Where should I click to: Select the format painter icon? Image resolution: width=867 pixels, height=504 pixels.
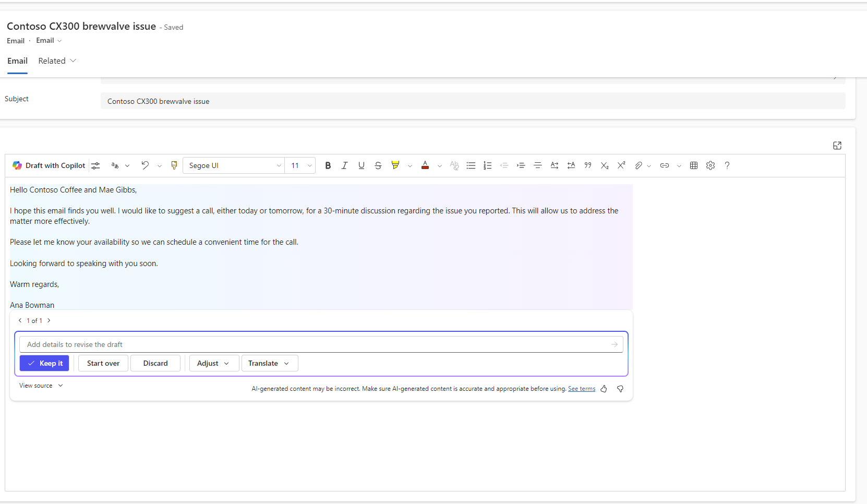[x=174, y=165]
